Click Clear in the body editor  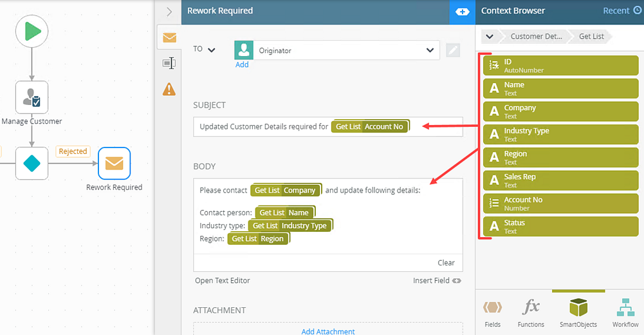pyautogui.click(x=446, y=263)
